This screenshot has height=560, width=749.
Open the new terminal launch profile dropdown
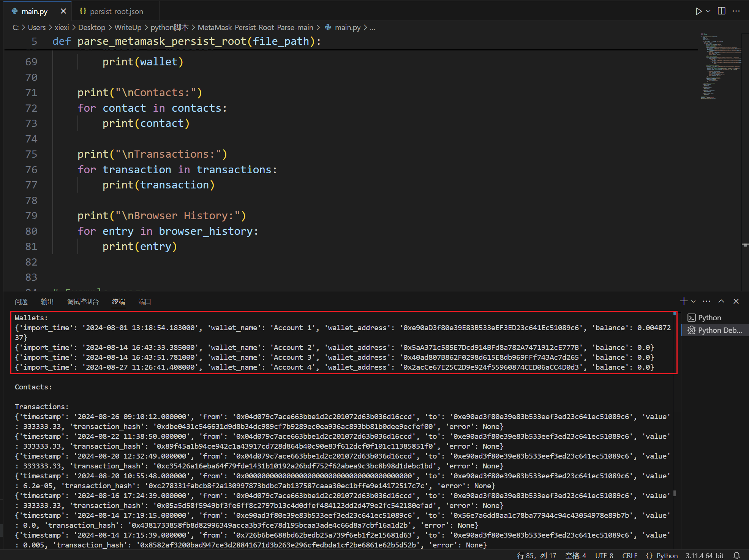coord(693,301)
